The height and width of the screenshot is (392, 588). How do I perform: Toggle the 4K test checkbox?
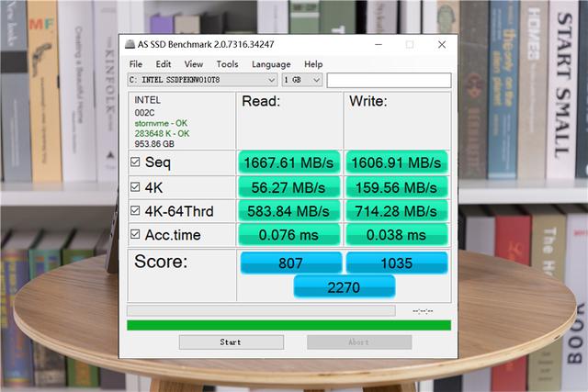click(x=135, y=187)
